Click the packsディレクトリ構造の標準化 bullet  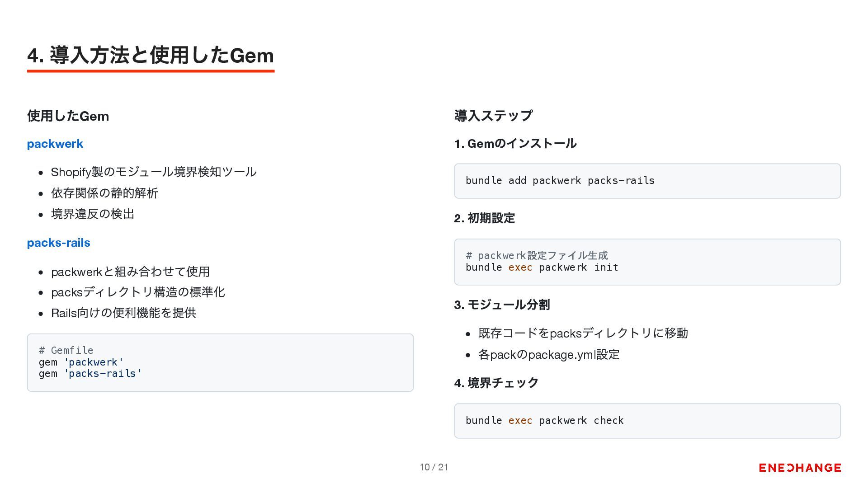(x=138, y=292)
